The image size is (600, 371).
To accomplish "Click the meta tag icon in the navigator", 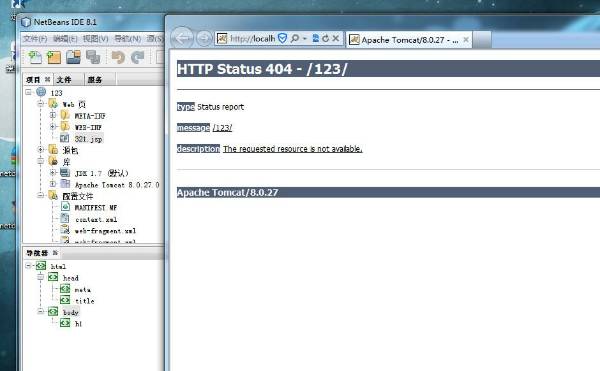I will click(x=65, y=289).
